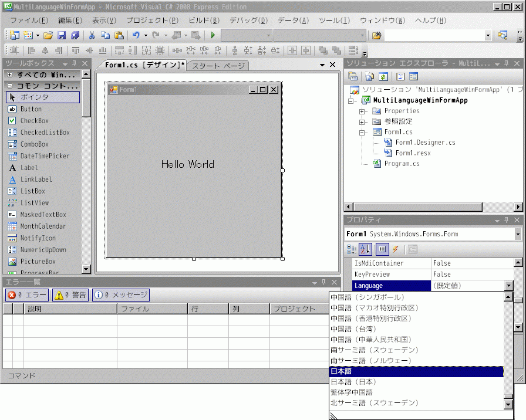526x420 pixels.
Task: Click the IsMdiContainer property value False
Action: pos(472,263)
